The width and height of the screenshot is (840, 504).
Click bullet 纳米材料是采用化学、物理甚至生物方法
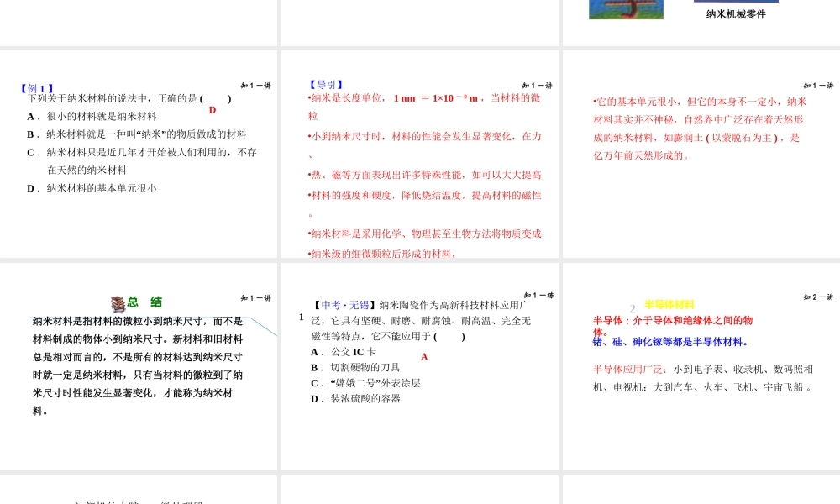coord(424,234)
